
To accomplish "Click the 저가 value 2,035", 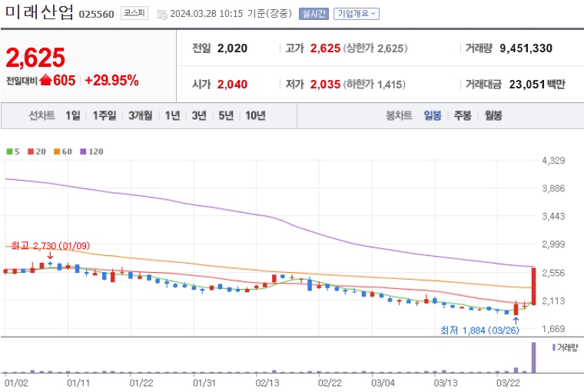I will [325, 85].
